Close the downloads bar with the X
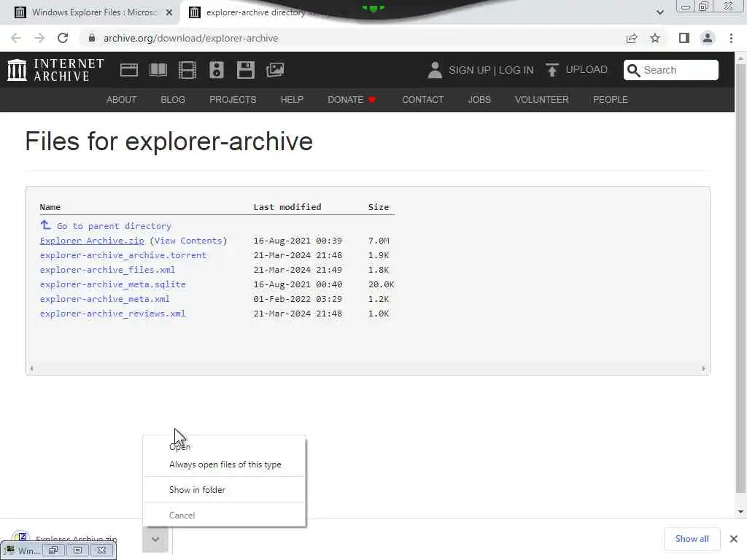 point(734,539)
